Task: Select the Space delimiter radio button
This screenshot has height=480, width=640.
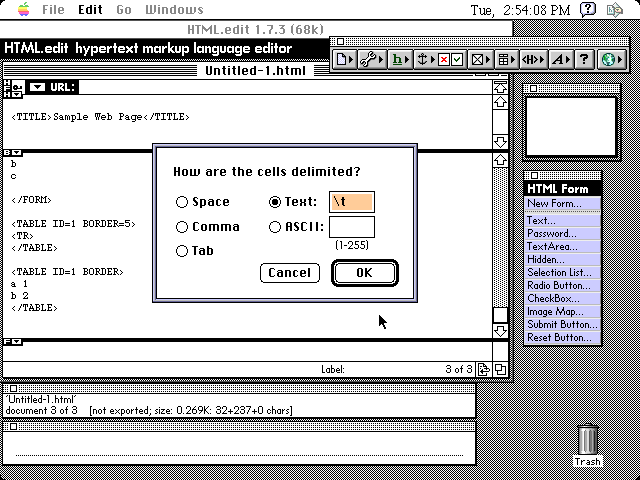Action: click(x=182, y=202)
